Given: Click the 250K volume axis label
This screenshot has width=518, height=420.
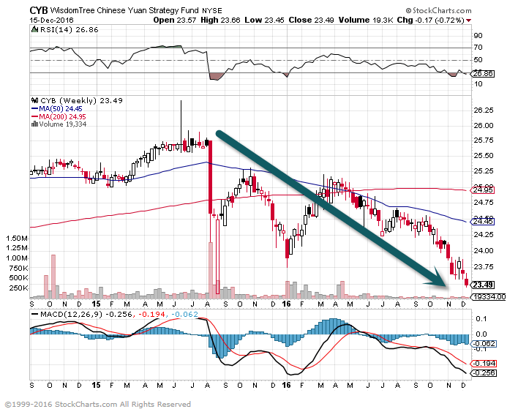Looking at the screenshot, I should point(18,288).
